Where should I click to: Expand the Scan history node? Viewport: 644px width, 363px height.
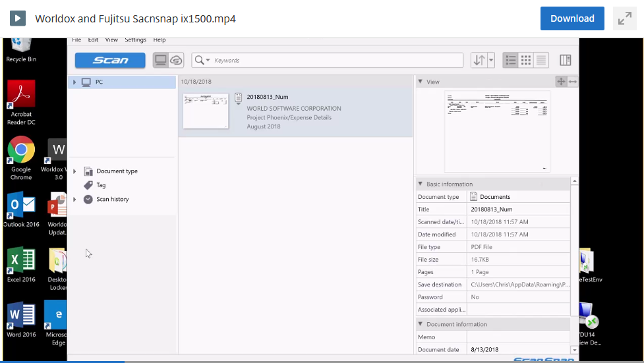pos(74,199)
